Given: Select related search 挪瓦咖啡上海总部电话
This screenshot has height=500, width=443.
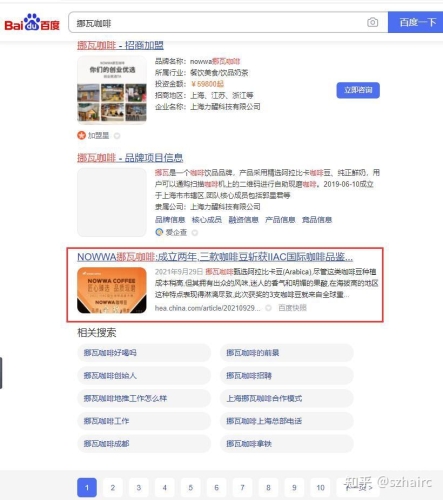Looking at the screenshot, I should (x=287, y=421).
